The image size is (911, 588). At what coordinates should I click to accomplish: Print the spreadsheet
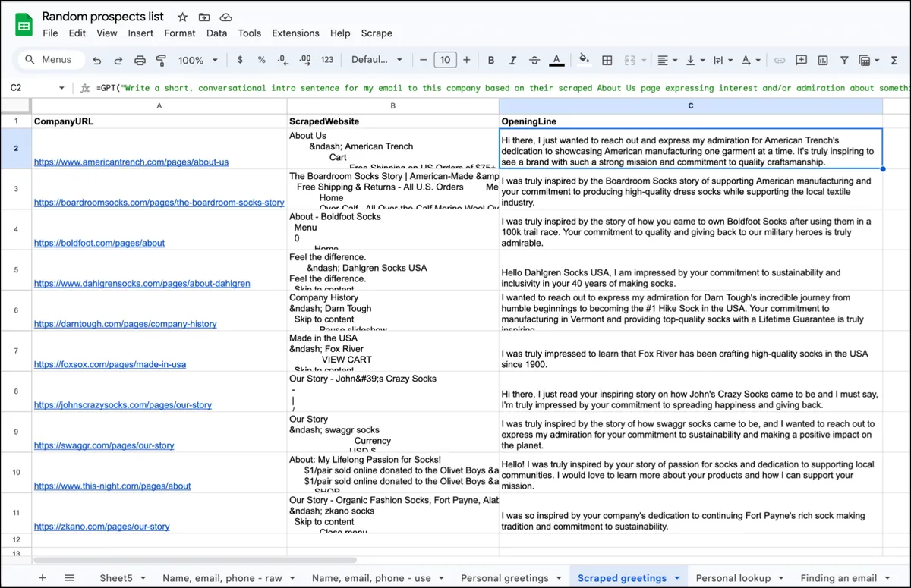[x=140, y=60]
